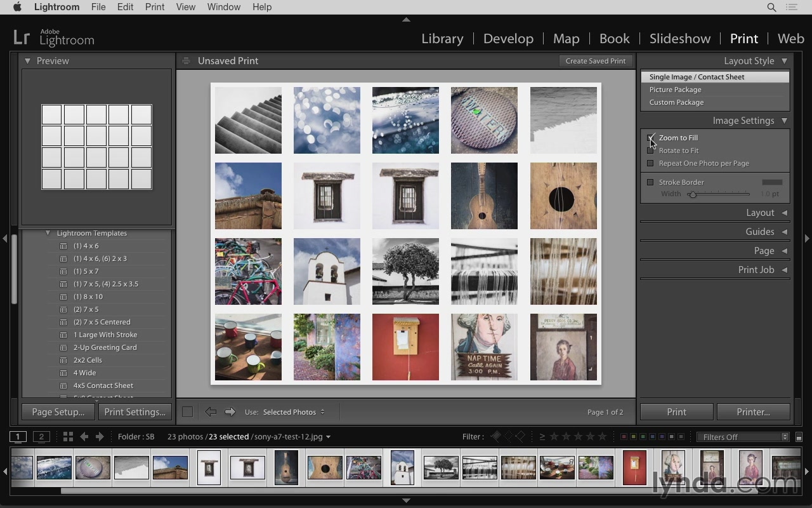This screenshot has width=812, height=508.
Task: Click the Stroke Border color swatch
Action: point(772,182)
